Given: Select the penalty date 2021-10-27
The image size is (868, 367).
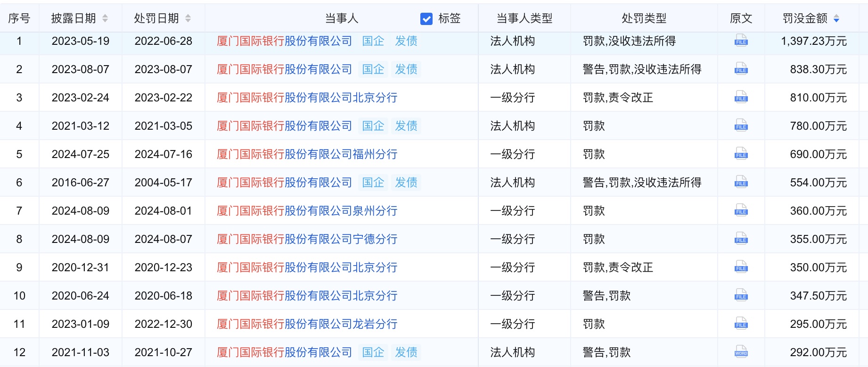Looking at the screenshot, I should [164, 352].
